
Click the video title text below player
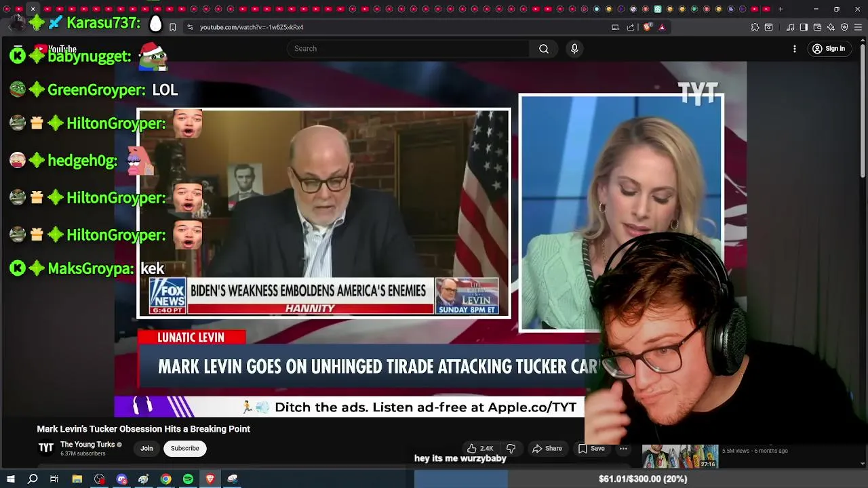(x=143, y=429)
